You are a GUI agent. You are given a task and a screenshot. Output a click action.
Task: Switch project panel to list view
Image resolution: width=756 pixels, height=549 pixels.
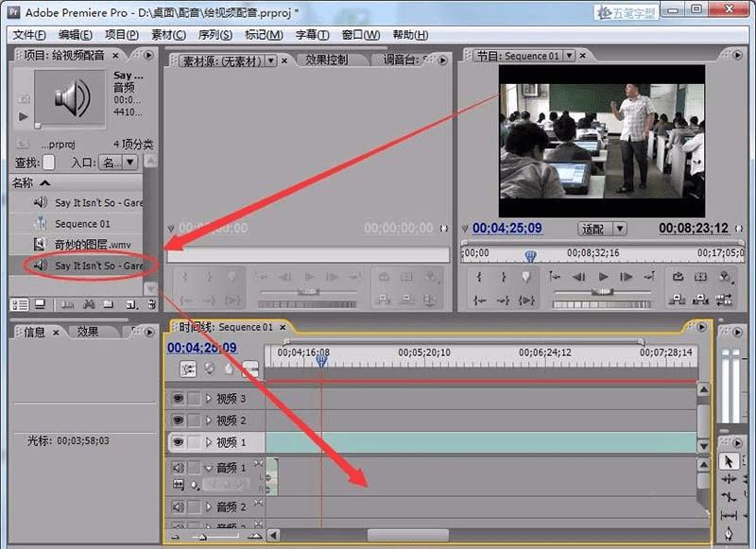pos(19,304)
